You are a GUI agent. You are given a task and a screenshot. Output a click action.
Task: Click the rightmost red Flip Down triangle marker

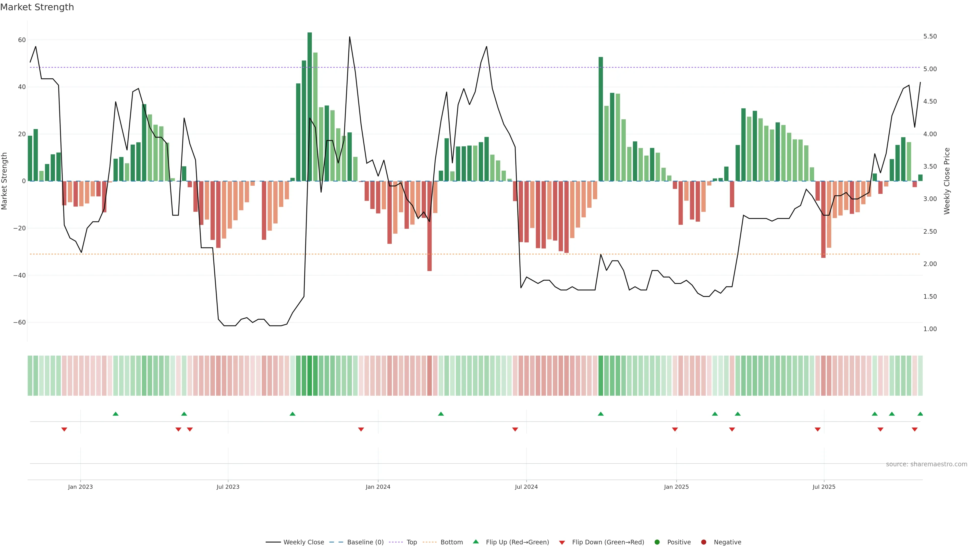pyautogui.click(x=915, y=429)
